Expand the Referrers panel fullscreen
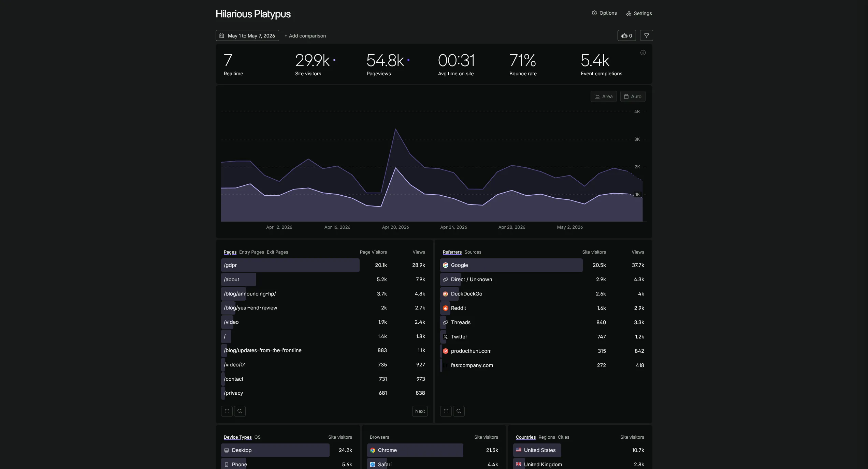Image resolution: width=868 pixels, height=469 pixels. click(x=446, y=411)
